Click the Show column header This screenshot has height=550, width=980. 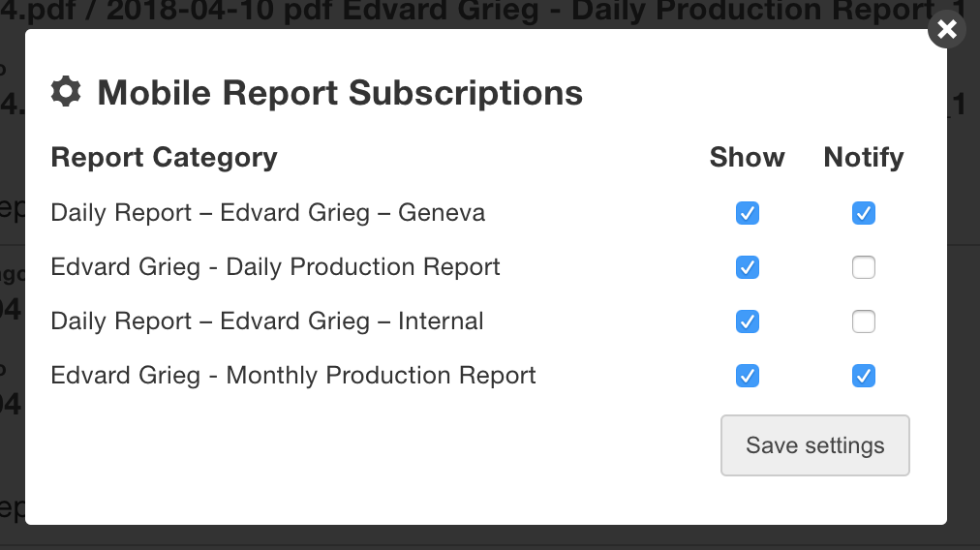[747, 157]
